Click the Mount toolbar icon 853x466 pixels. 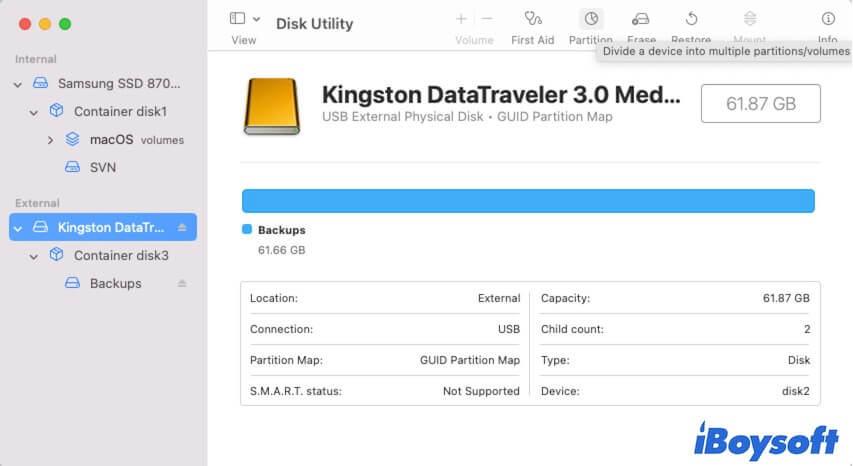750,19
